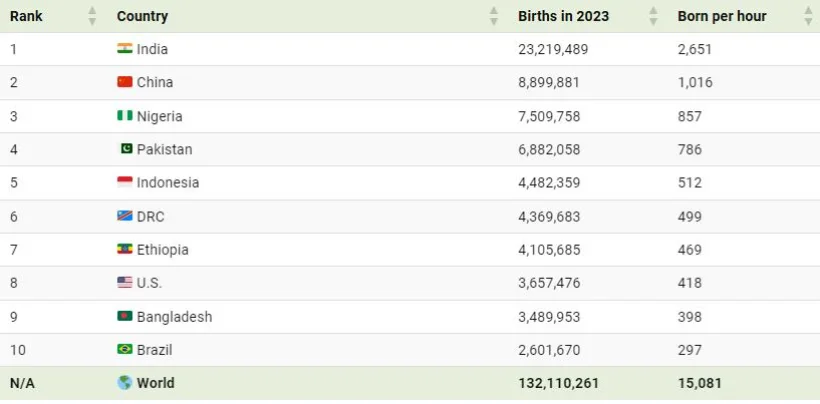The height and width of the screenshot is (404, 820).
Task: Sort by Births in 2023 arrows
Action: [653, 16]
